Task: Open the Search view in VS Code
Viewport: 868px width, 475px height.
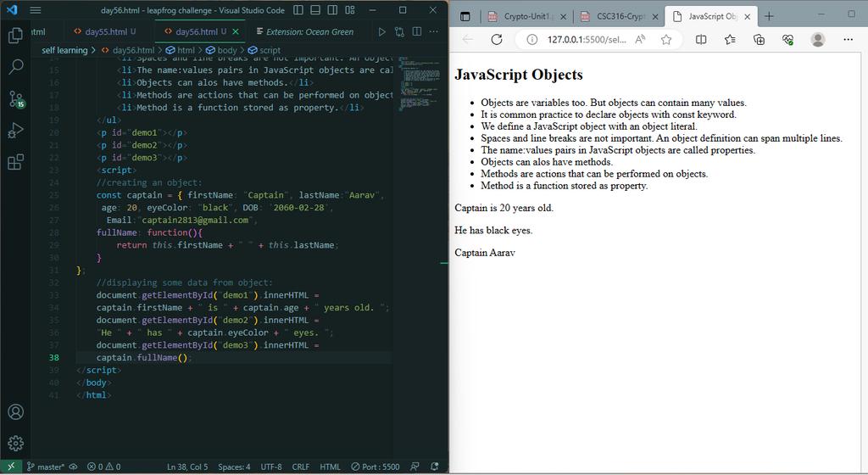Action: pos(15,67)
